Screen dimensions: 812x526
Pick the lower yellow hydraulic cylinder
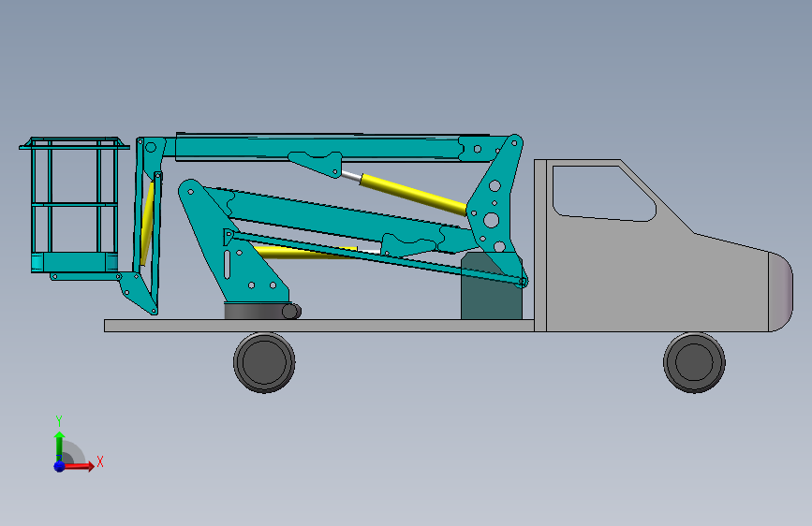click(x=305, y=252)
